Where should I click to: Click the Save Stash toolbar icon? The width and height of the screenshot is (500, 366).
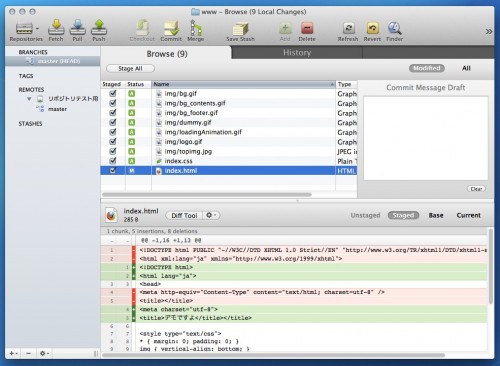coord(240,29)
